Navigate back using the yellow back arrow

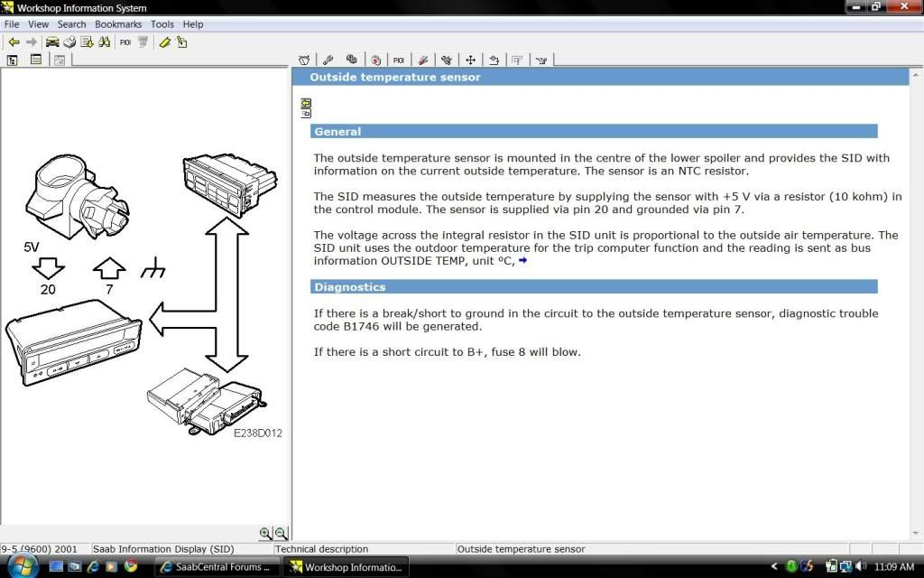tap(15, 42)
